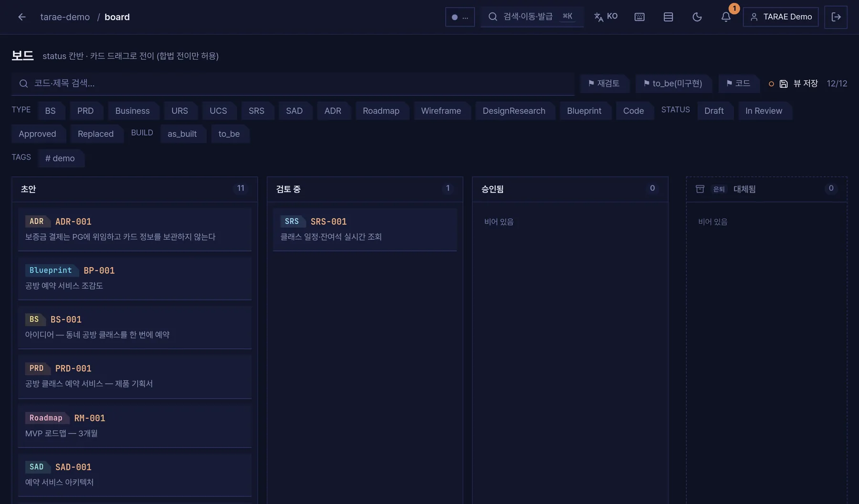Image resolution: width=859 pixels, height=504 pixels.
Task: Filter by PRD type chip
Action: [85, 111]
